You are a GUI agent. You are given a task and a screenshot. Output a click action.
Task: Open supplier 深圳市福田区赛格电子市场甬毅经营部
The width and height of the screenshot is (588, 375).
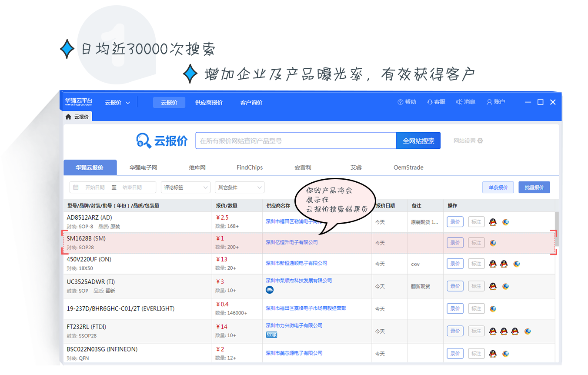click(x=306, y=308)
